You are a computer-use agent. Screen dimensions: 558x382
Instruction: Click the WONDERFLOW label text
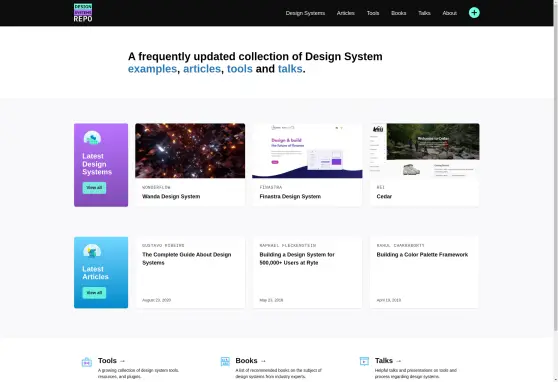pyautogui.click(x=156, y=187)
